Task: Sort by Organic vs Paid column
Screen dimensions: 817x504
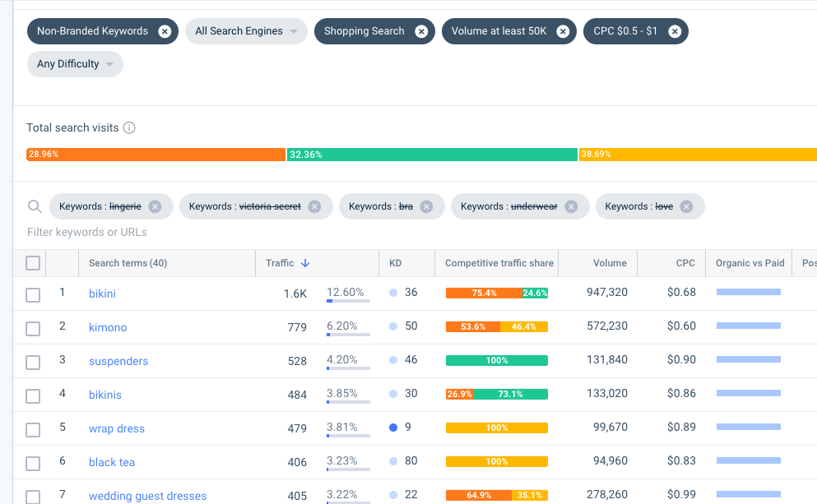Action: pyautogui.click(x=750, y=263)
